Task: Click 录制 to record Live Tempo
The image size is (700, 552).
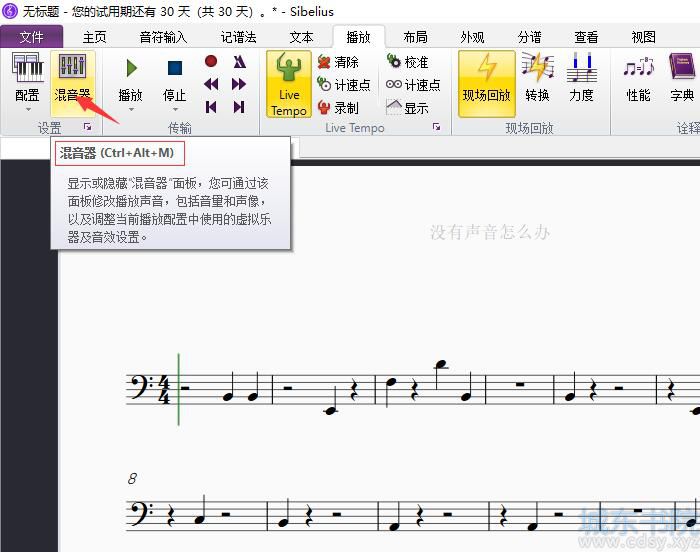Action: click(338, 108)
